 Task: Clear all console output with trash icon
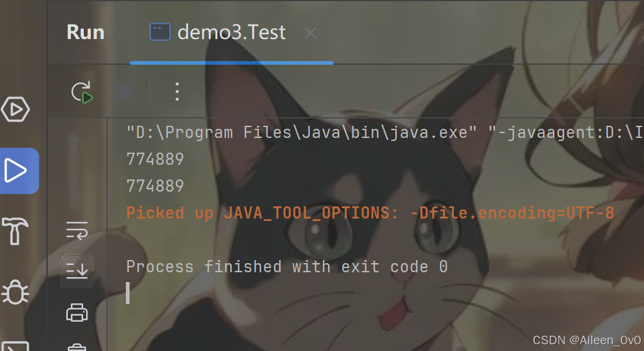(x=77, y=347)
